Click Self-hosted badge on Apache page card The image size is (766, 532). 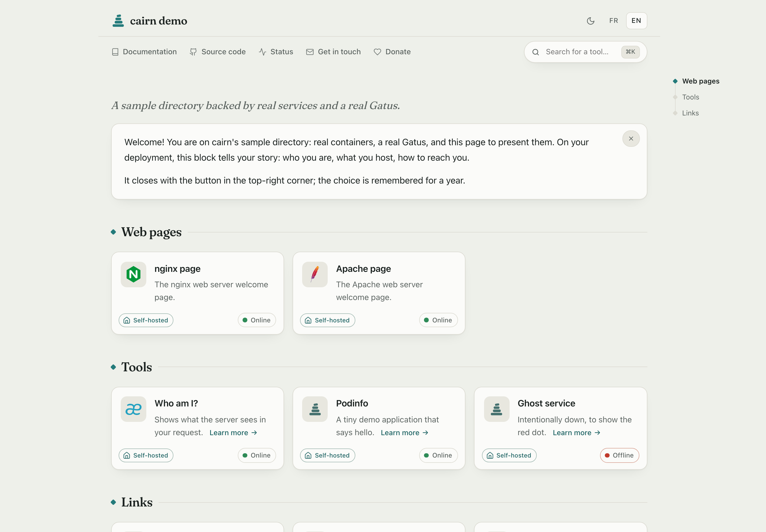(327, 320)
